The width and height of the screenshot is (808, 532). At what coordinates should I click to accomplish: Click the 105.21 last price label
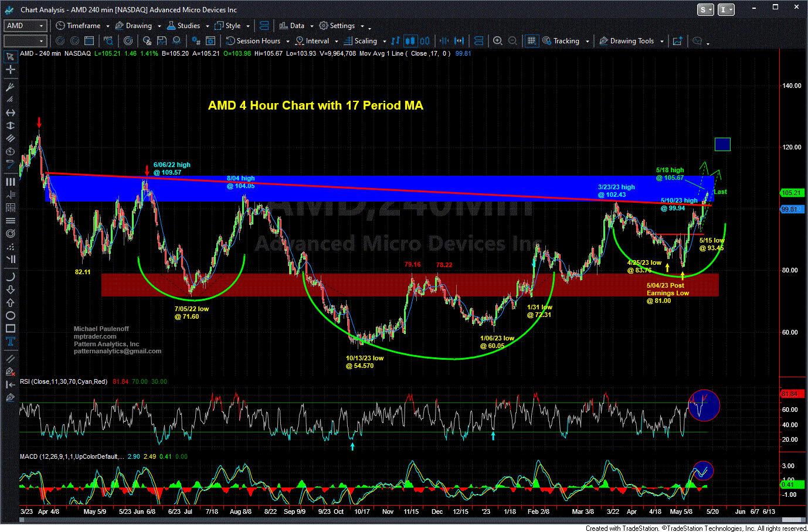click(x=791, y=193)
